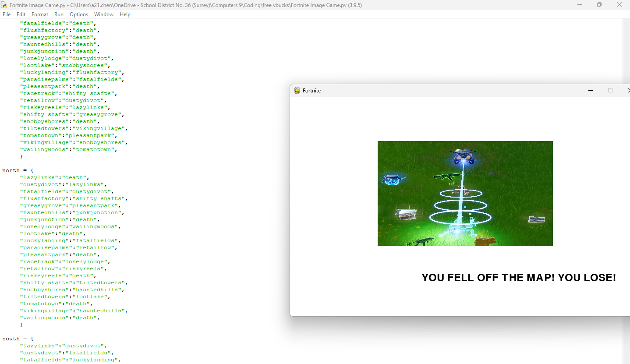
Task: Click the line "wailingwoods":"tomatotown"
Action: click(68, 149)
